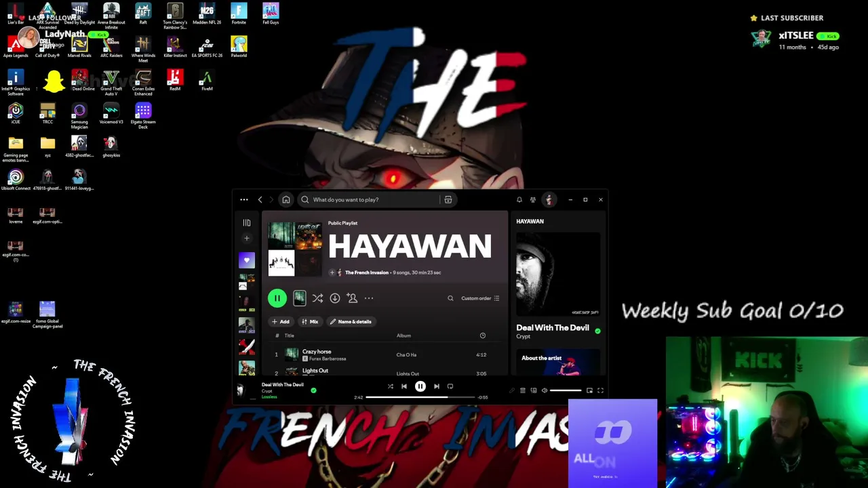The width and height of the screenshot is (868, 488).
Task: Open the Samsung Magician shortcut
Action: (x=79, y=115)
